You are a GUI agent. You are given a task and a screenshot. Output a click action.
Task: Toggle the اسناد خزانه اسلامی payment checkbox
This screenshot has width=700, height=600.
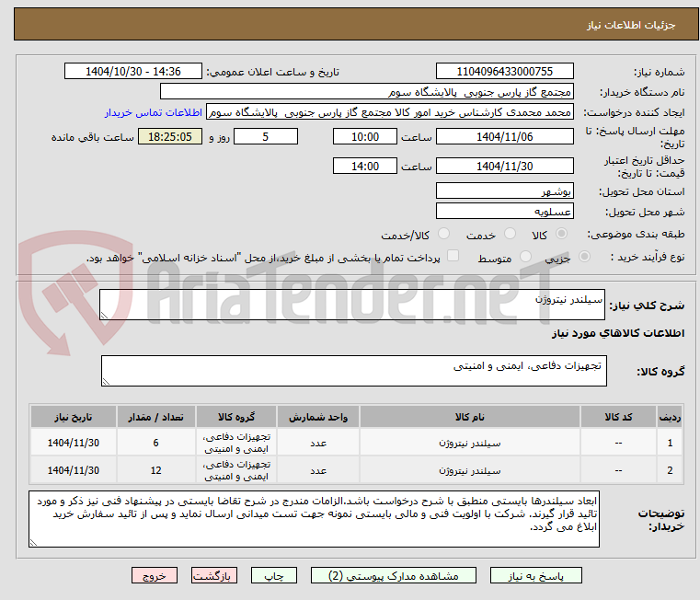point(453,256)
